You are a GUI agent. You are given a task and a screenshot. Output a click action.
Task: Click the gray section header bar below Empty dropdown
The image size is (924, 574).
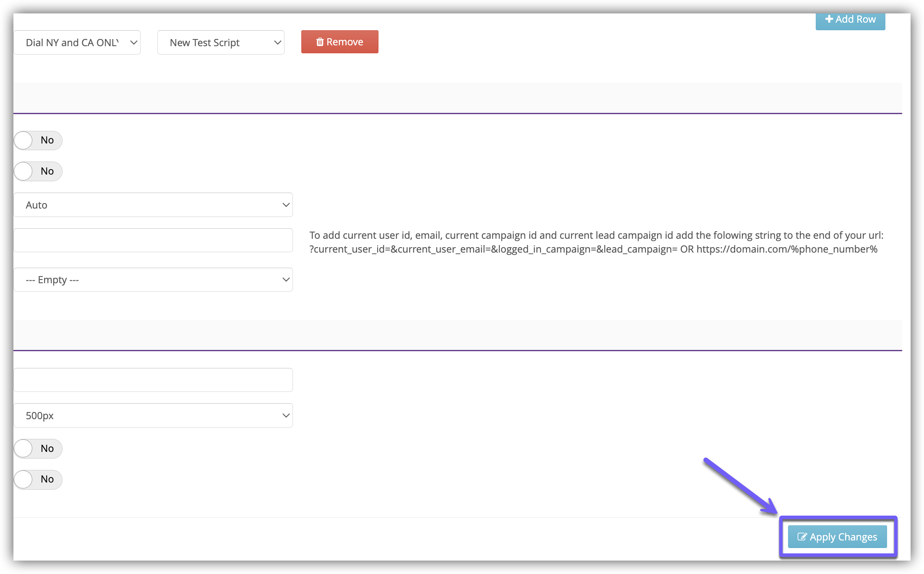click(x=457, y=334)
